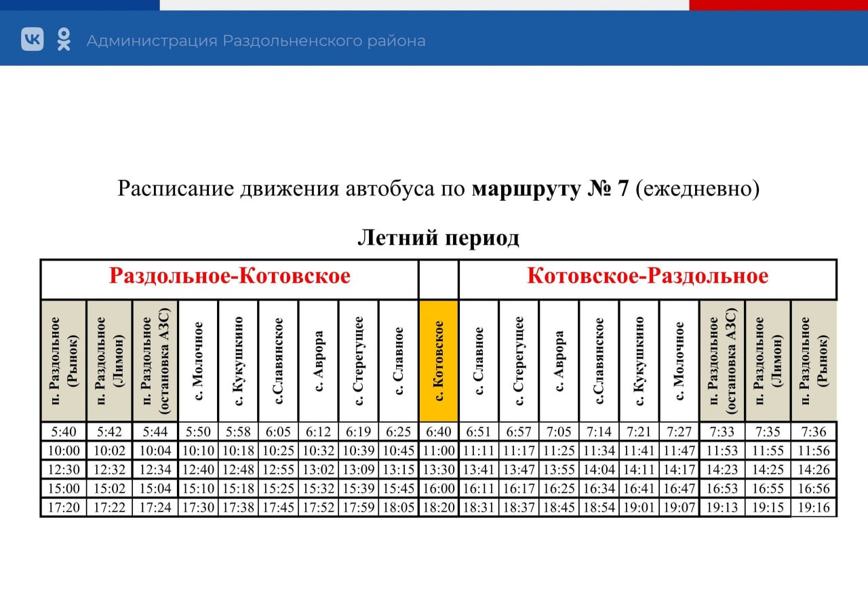Screen dimensions: 868x614
Task: Click the Летний период heading
Action: (438, 237)
